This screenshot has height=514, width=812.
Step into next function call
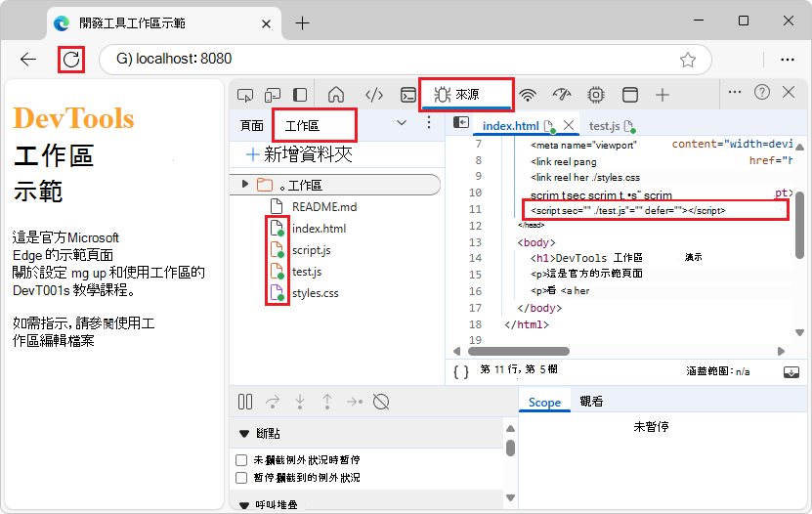pyautogui.click(x=300, y=402)
